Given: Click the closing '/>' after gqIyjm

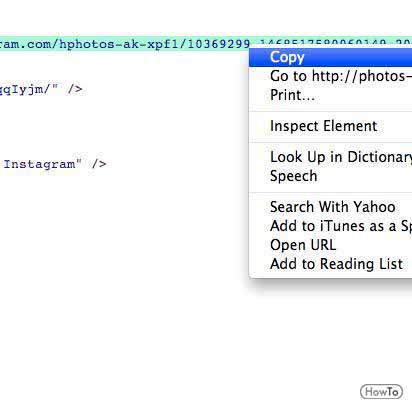Looking at the screenshot, I should 75,89.
